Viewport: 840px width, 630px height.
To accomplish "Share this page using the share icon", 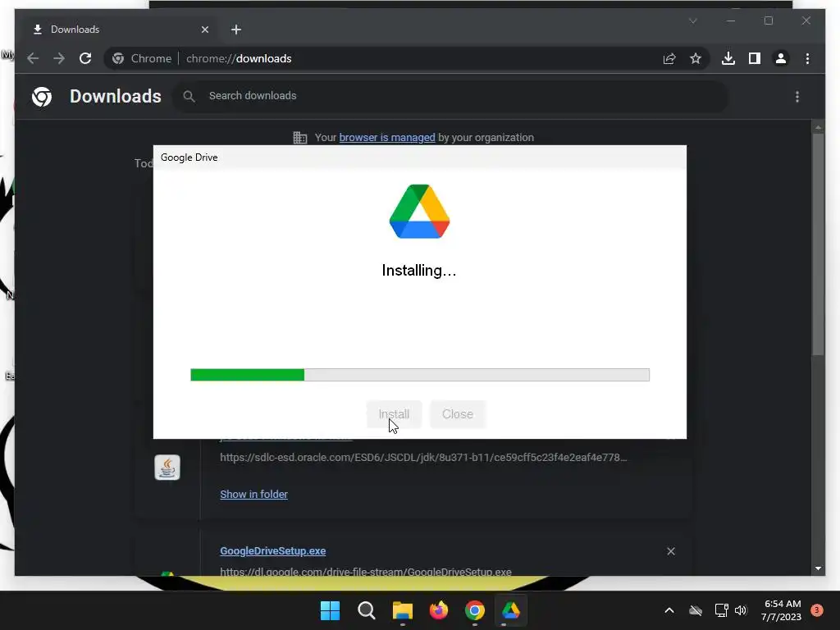I will point(669,58).
